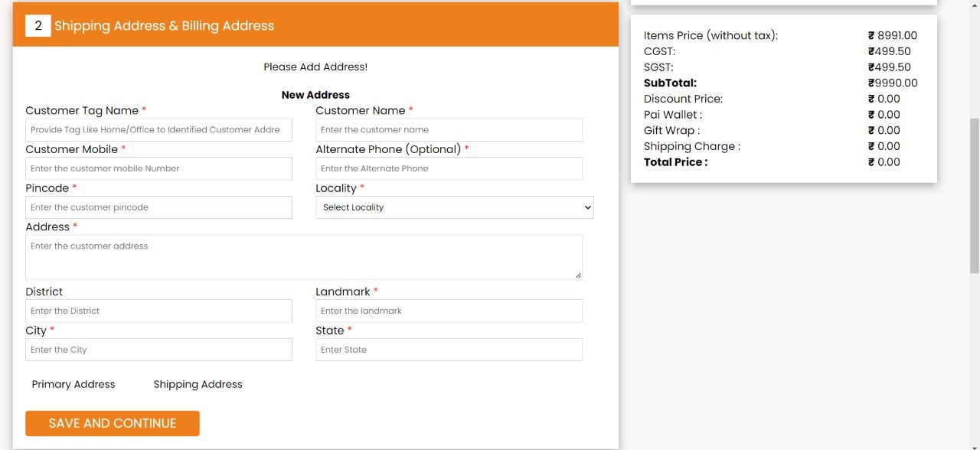Screen dimensions: 980x450
Task: Click the page vertical scrollbar thumb
Action: click(975, 195)
